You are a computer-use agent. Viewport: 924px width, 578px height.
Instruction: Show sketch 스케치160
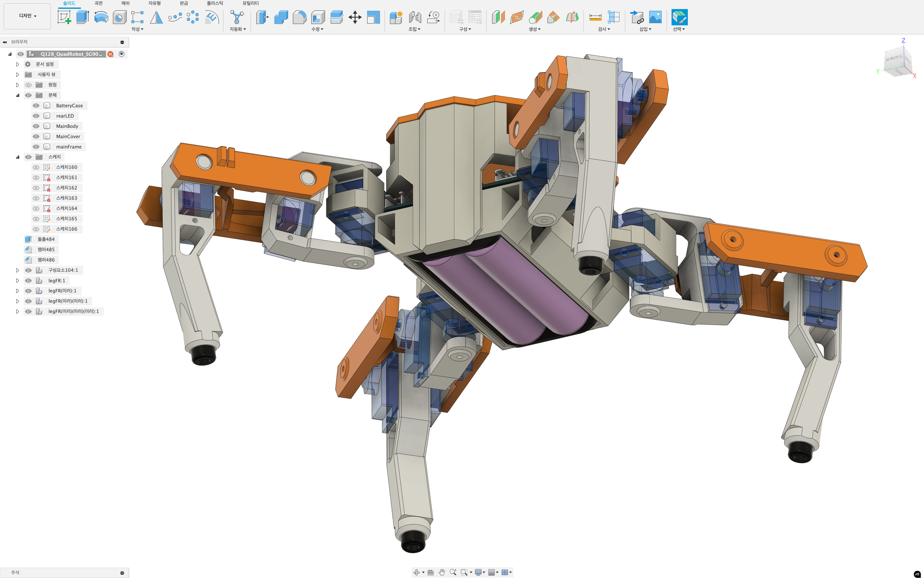(36, 167)
